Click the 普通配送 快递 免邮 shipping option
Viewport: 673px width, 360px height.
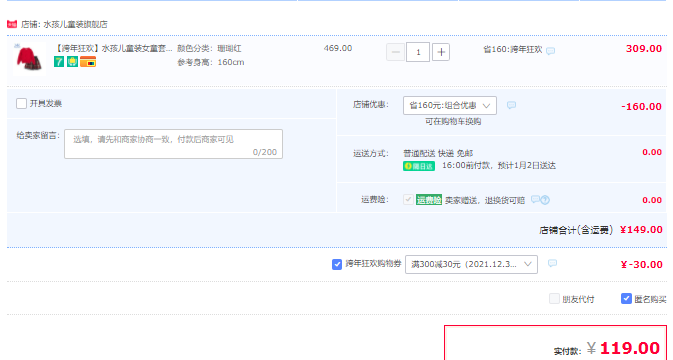click(438, 153)
